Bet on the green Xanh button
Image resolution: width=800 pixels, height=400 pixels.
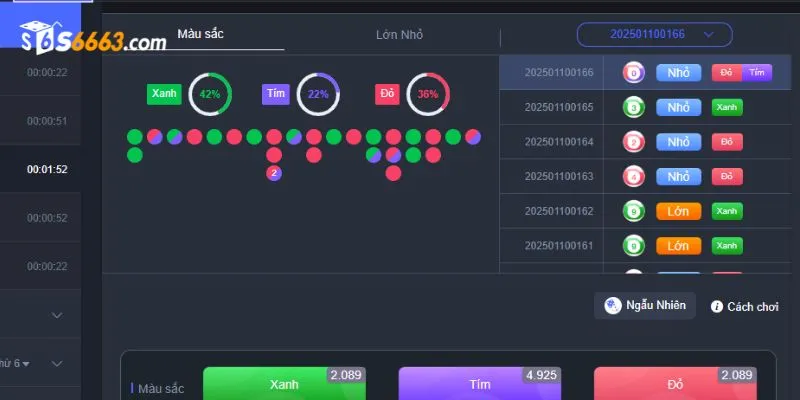[284, 384]
